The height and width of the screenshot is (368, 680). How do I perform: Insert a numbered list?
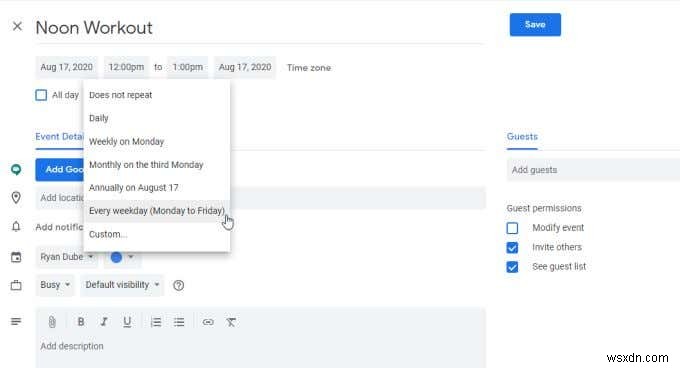tap(156, 322)
